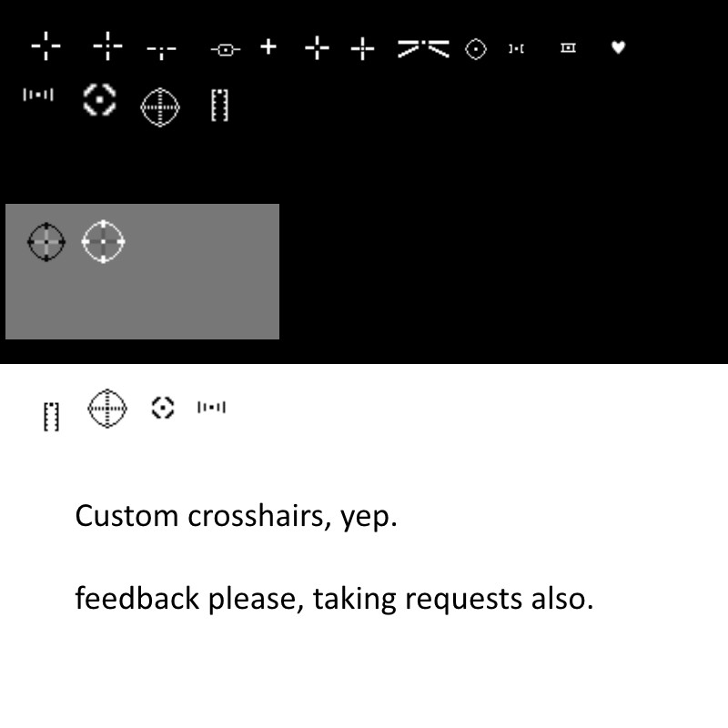728x728 pixels.
Task: Click the 'Custom crosshairs, yep.' text
Action: [x=236, y=516]
